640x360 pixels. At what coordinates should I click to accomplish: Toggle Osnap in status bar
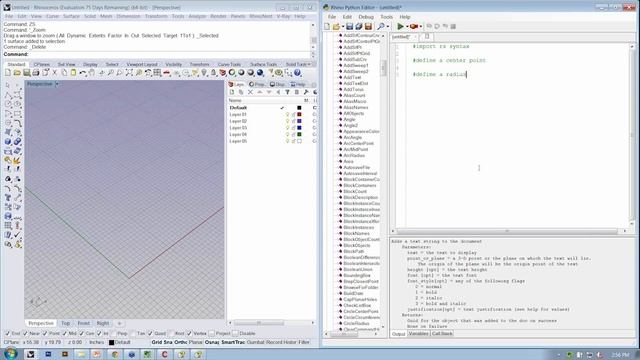tap(212, 342)
